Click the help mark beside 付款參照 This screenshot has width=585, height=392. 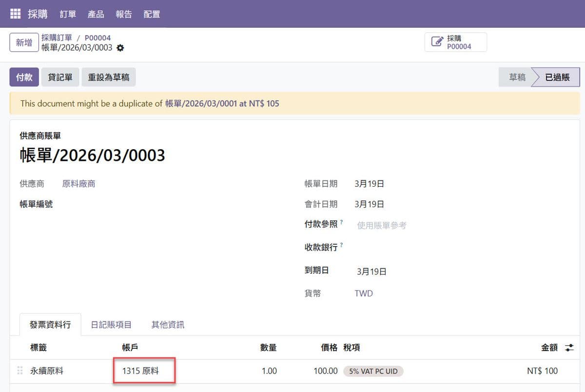point(341,222)
